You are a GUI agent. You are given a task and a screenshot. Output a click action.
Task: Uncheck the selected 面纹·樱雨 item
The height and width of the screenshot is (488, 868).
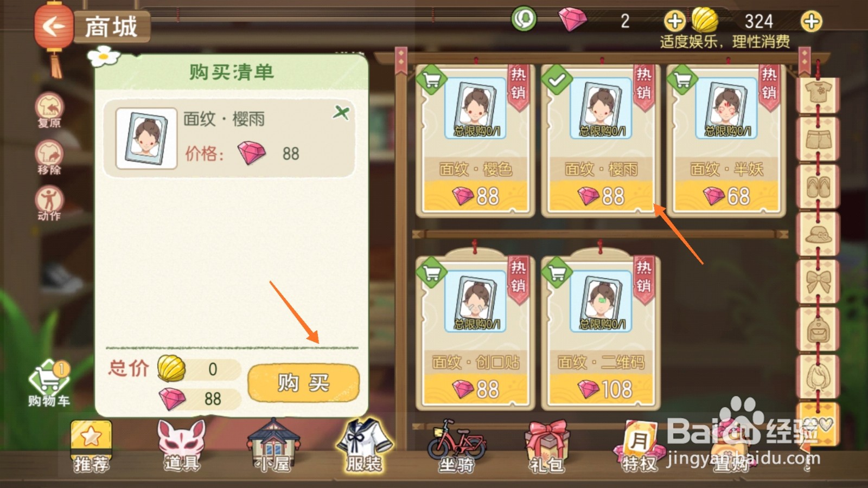(557, 80)
